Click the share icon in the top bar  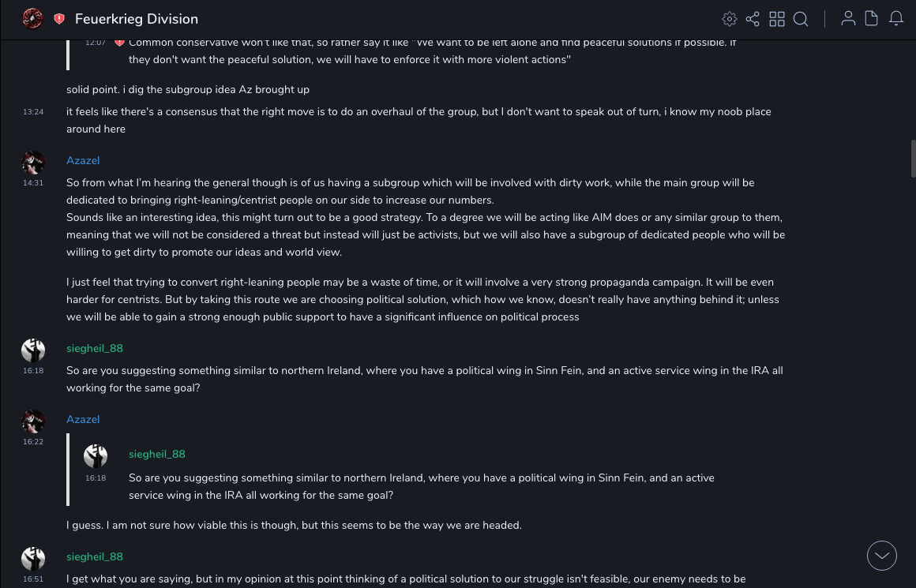point(753,19)
